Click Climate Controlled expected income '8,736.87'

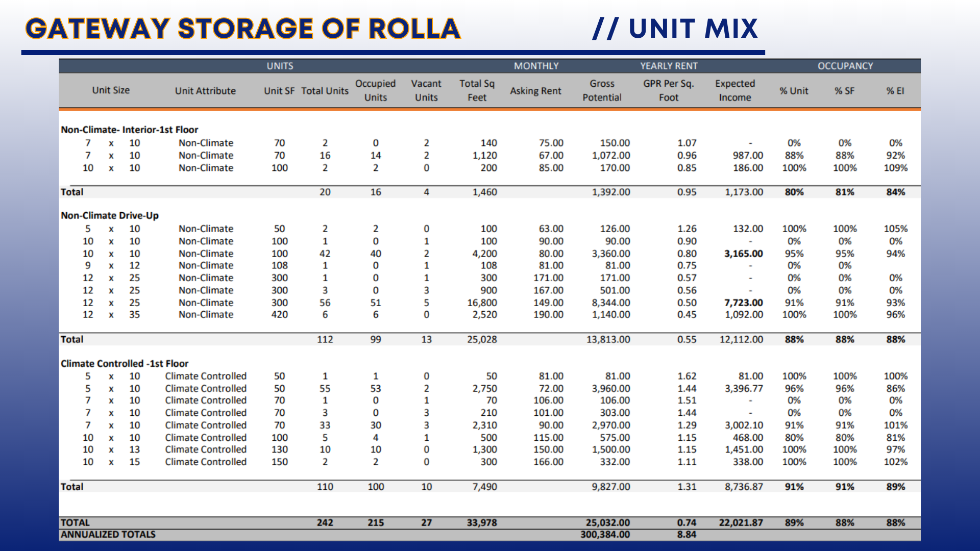pos(744,487)
